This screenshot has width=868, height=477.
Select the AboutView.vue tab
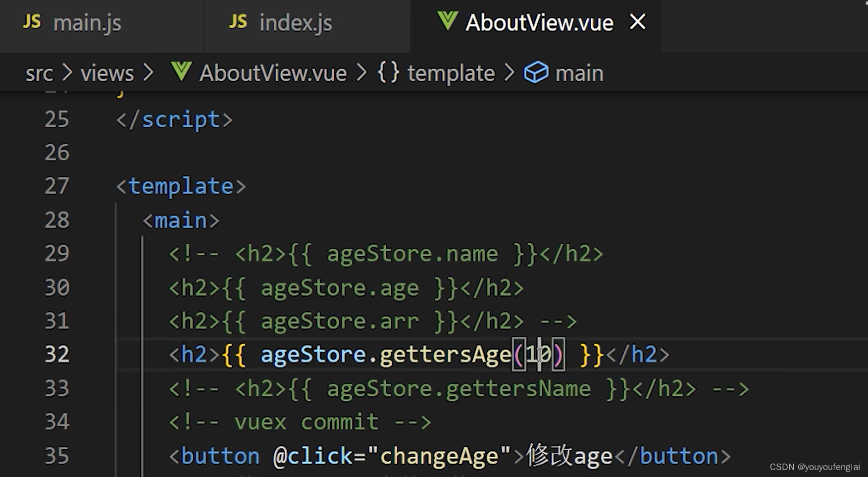coord(539,23)
